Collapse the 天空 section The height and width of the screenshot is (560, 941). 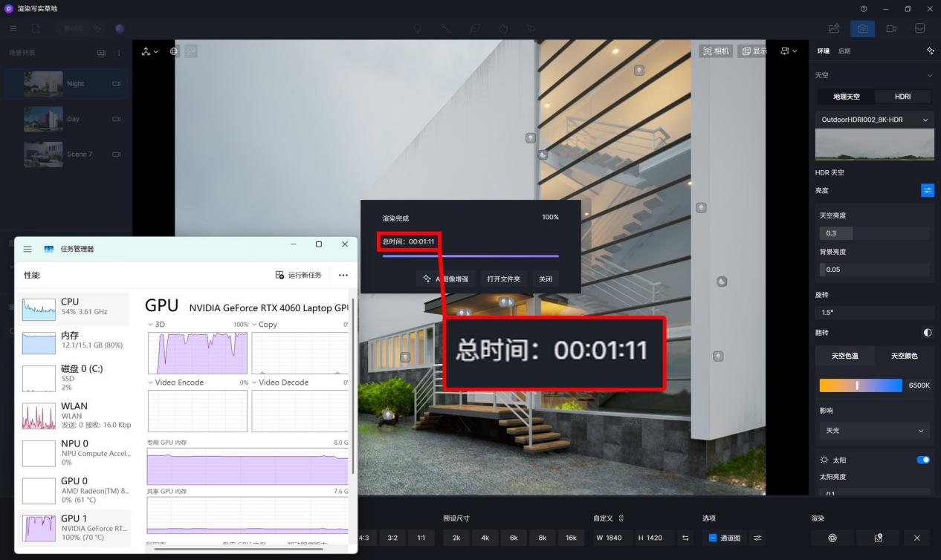[x=928, y=75]
